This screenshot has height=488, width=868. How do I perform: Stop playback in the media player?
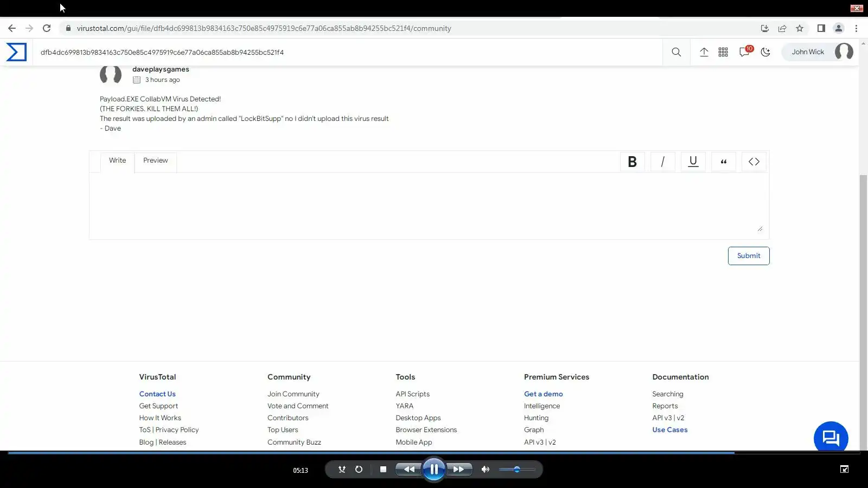point(383,470)
